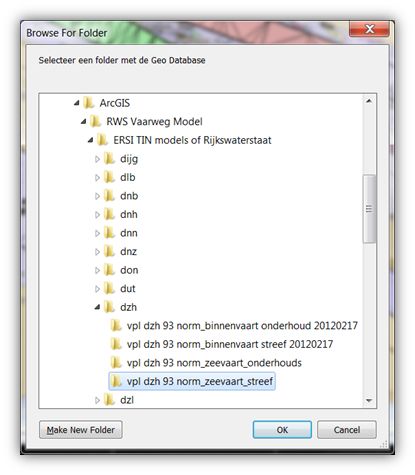The height and width of the screenshot is (475, 415).
Task: Click the Cancel button
Action: point(347,430)
